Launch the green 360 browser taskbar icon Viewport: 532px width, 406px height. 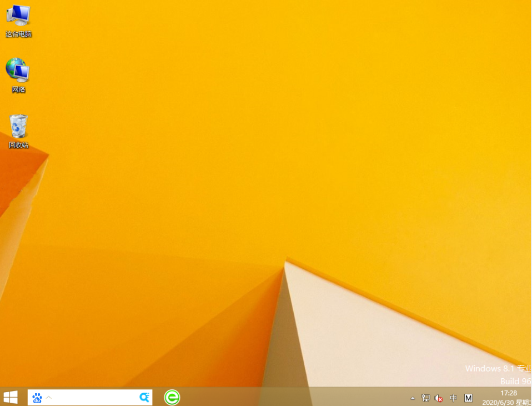tap(172, 397)
